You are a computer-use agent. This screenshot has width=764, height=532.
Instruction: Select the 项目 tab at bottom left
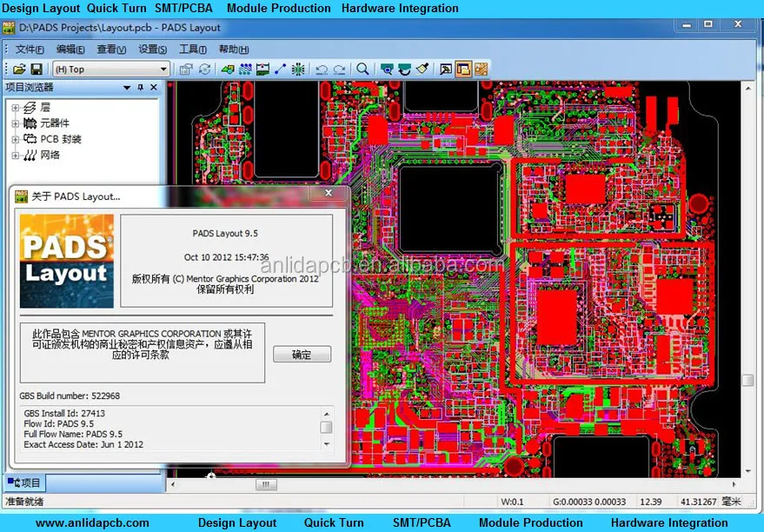[x=22, y=482]
